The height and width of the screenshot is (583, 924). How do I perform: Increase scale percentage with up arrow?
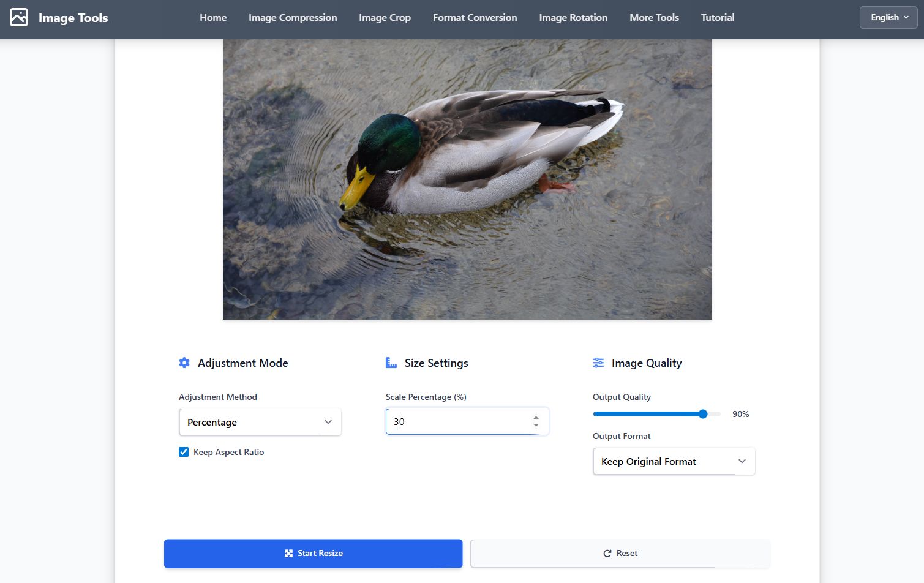pos(536,418)
